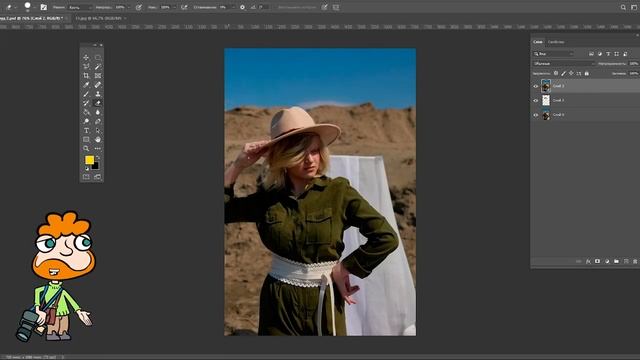Image resolution: width=640 pixels, height=360 pixels.
Task: Toggle shape layer filter in Layers panel
Action: pos(616,54)
